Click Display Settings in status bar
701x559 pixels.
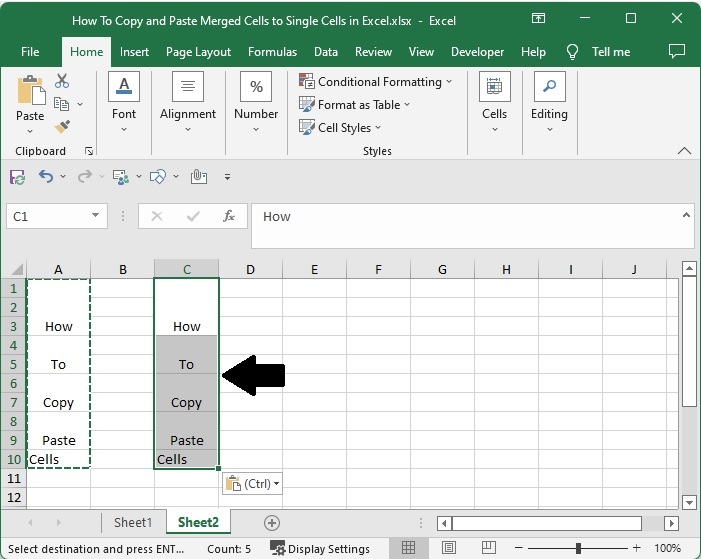[320, 548]
